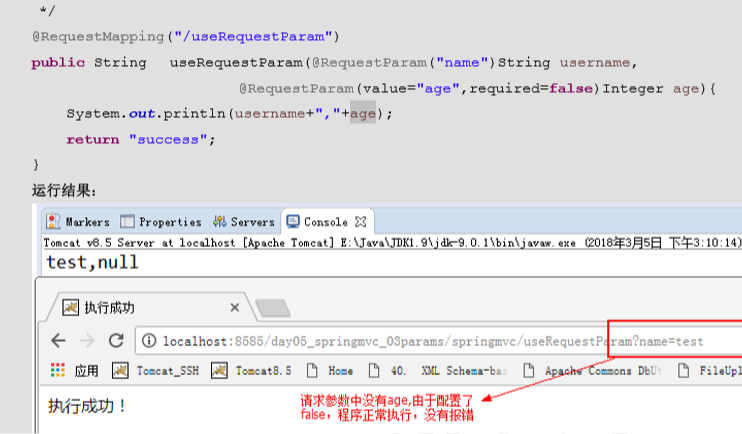Select the Console tab
The image size is (742, 434).
point(326,221)
